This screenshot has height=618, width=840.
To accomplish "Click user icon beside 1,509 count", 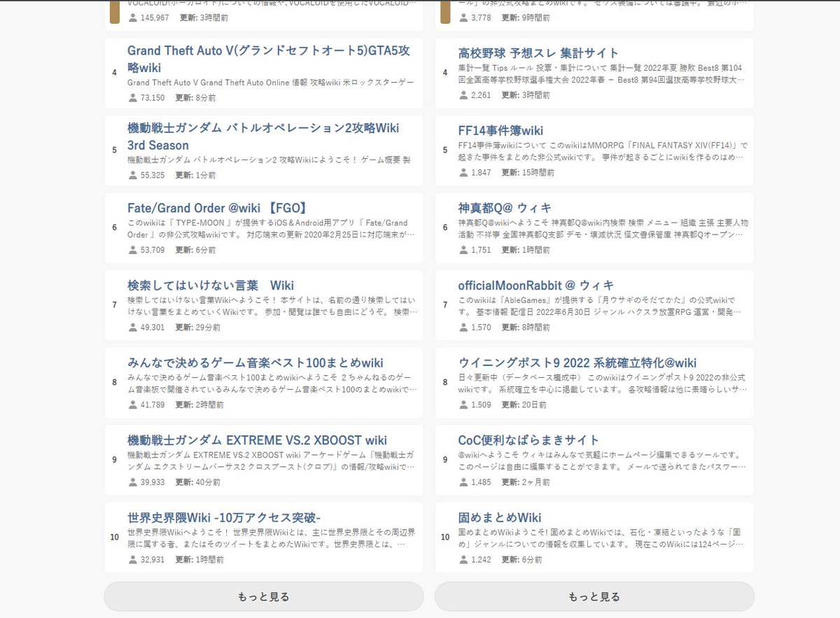I will tap(463, 405).
